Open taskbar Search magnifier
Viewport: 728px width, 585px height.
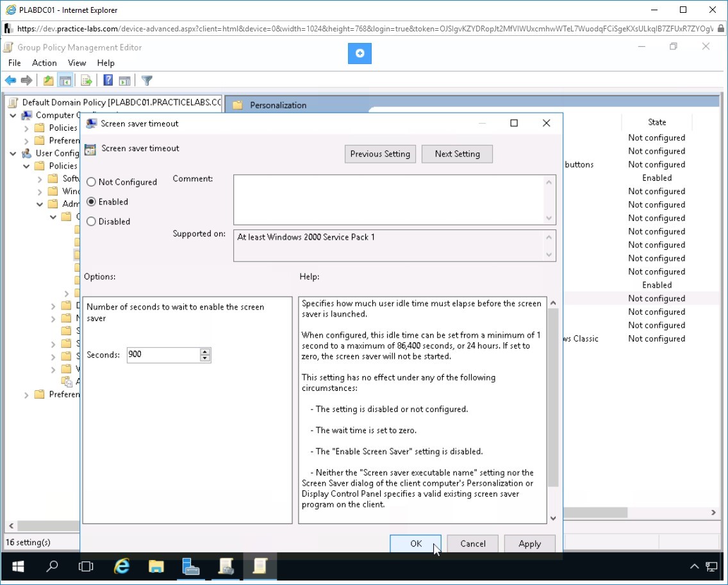[52, 566]
